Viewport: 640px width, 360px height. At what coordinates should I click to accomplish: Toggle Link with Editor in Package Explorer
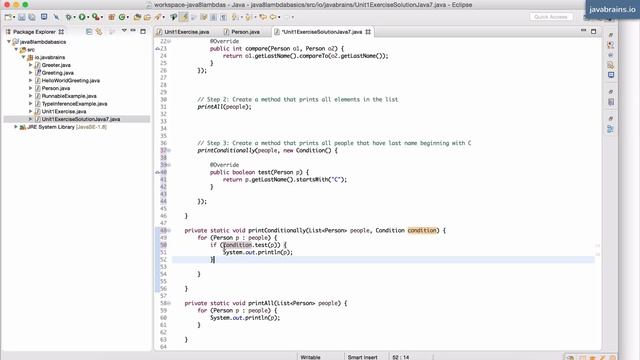coord(99,31)
